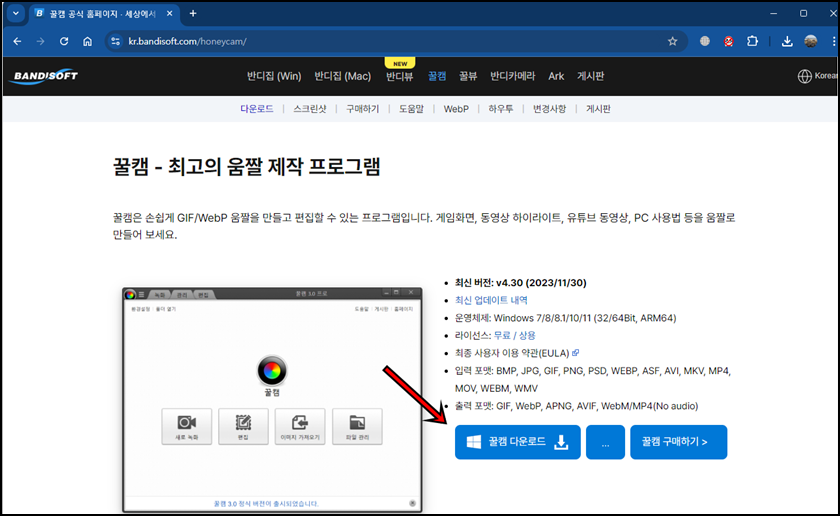
Task: Click the ellipsis more-downloads button
Action: (x=605, y=442)
